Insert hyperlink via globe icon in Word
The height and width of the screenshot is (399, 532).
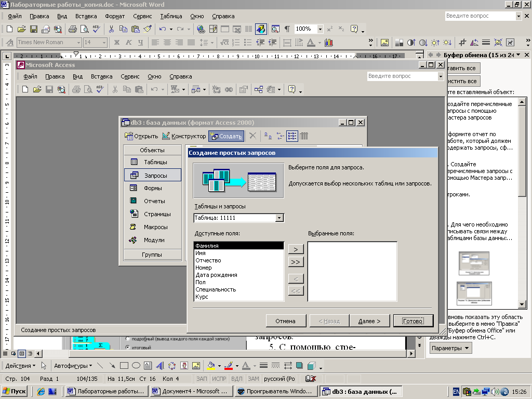(x=201, y=29)
